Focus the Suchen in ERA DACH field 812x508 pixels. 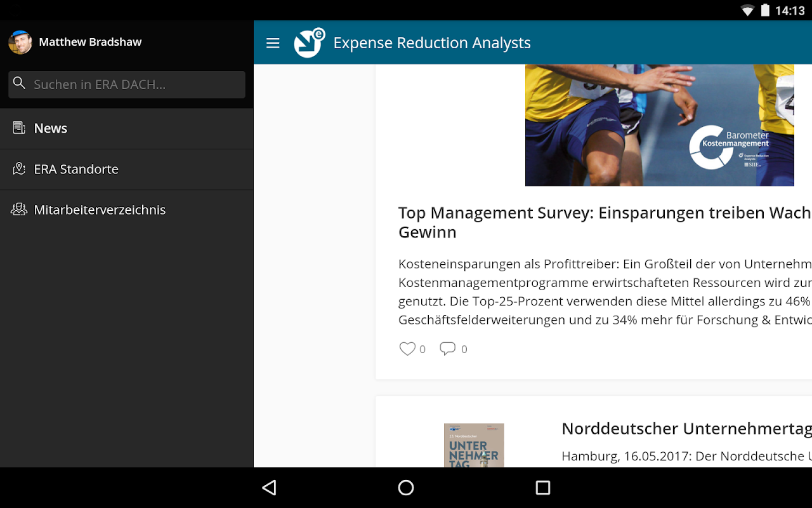tap(127, 84)
